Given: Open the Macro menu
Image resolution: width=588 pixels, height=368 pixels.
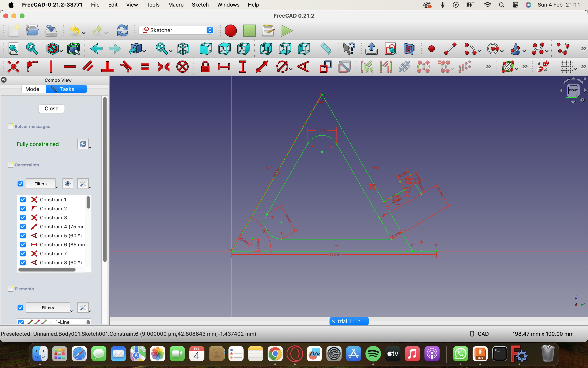Looking at the screenshot, I should coord(176,5).
